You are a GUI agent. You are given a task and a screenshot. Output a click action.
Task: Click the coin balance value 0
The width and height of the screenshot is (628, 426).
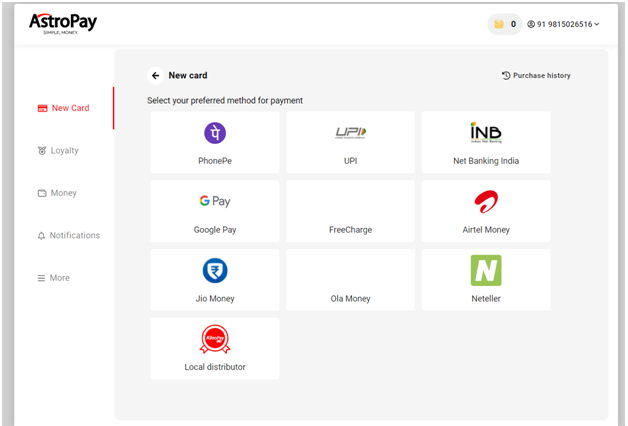513,24
